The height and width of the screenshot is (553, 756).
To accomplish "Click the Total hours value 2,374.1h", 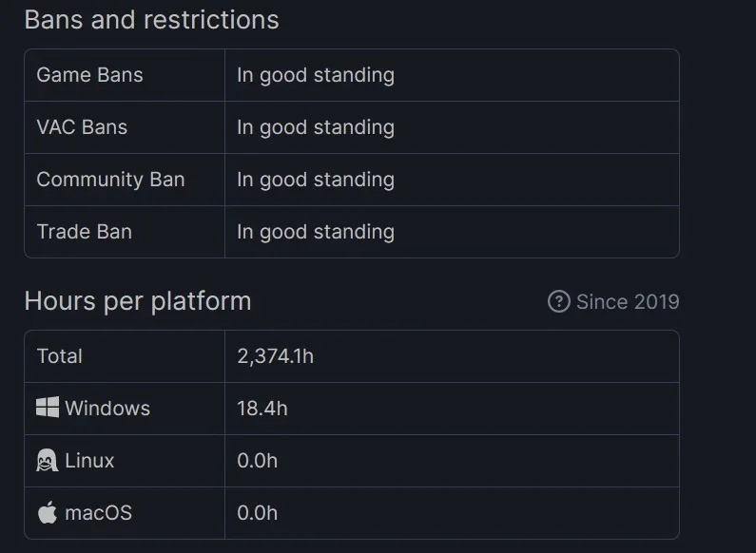I will (x=276, y=356).
